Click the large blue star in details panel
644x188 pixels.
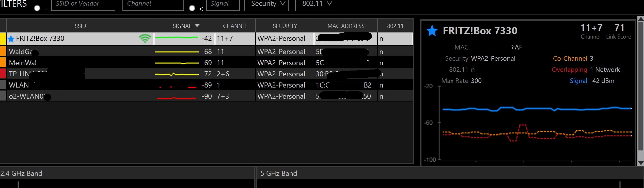click(x=432, y=31)
